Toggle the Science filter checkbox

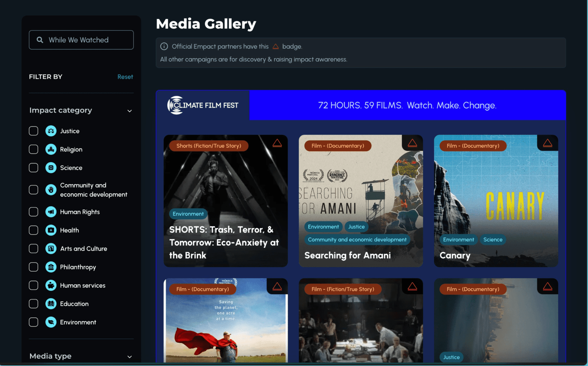click(x=34, y=168)
